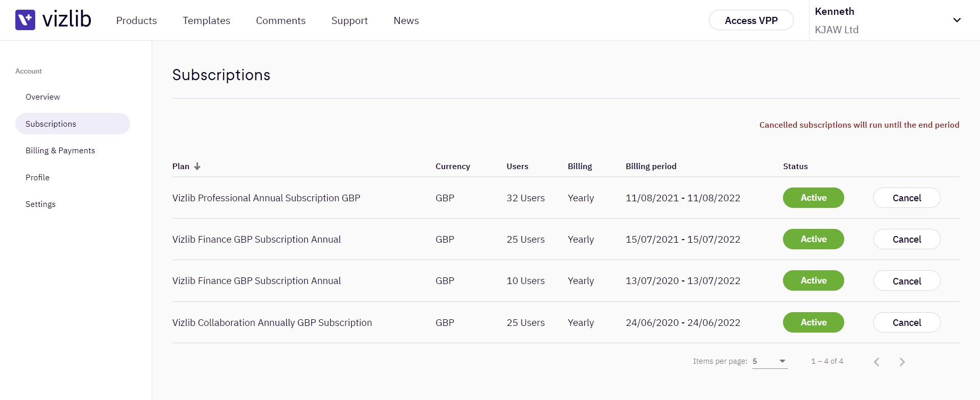Image resolution: width=980 pixels, height=400 pixels.
Task: Select 'Vizlib Professional Annual Subscription GBP' plan name
Action: click(266, 198)
